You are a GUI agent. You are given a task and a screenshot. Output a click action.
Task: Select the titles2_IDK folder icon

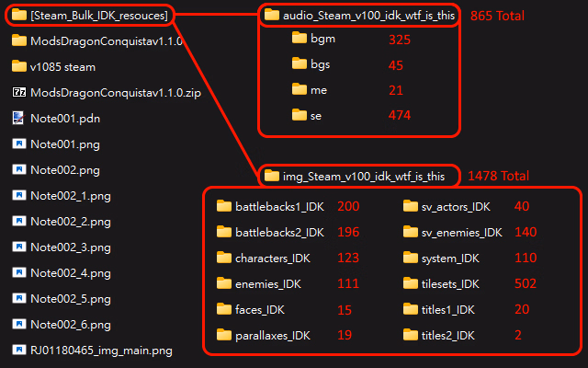pyautogui.click(x=411, y=335)
